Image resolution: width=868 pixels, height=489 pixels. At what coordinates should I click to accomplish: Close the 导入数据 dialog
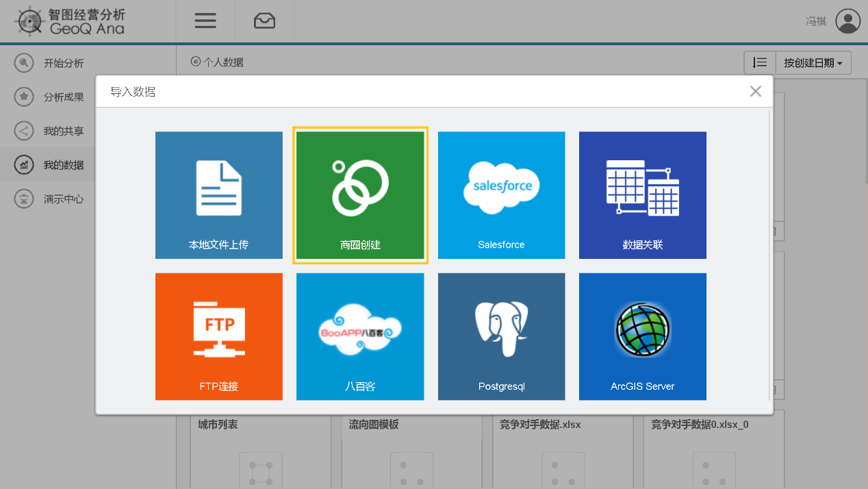point(755,91)
